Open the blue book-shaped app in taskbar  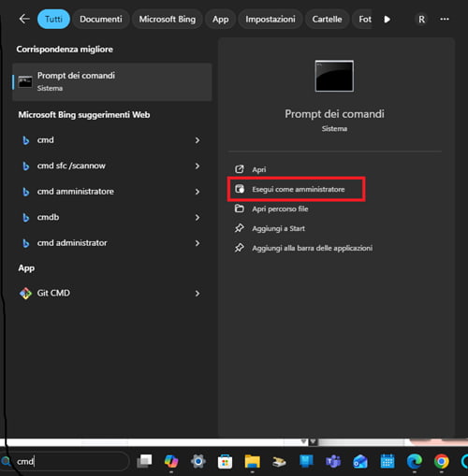pyautogui.click(x=306, y=461)
